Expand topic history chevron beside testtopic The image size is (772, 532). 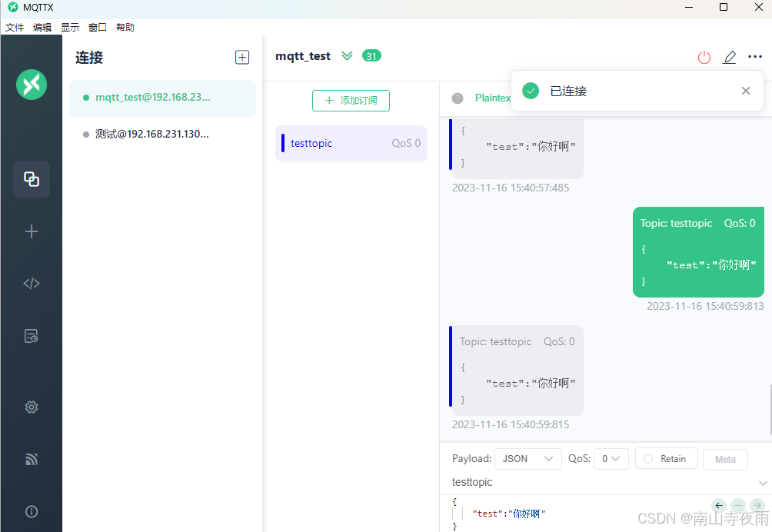[x=763, y=483]
